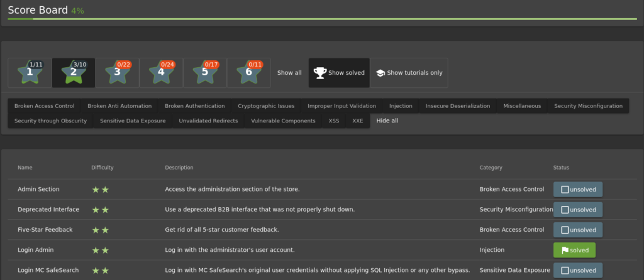Click the unsolved badge for Deprecated Interface
The image size is (644, 280).
[578, 210]
